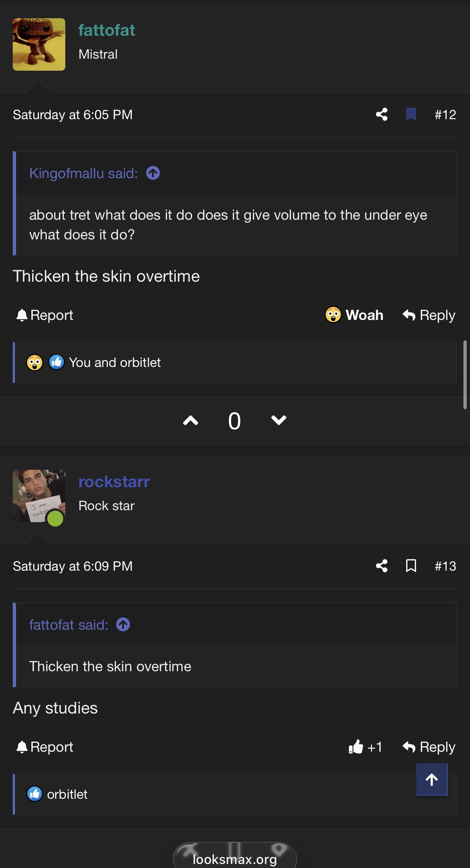Image resolution: width=470 pixels, height=868 pixels.
Task: Report fattofat's post #12
Action: [x=44, y=315]
